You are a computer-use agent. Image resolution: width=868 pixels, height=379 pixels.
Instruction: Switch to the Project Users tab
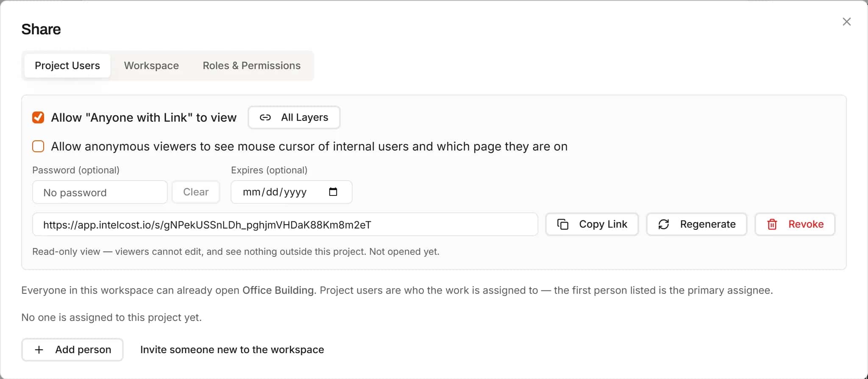point(67,66)
